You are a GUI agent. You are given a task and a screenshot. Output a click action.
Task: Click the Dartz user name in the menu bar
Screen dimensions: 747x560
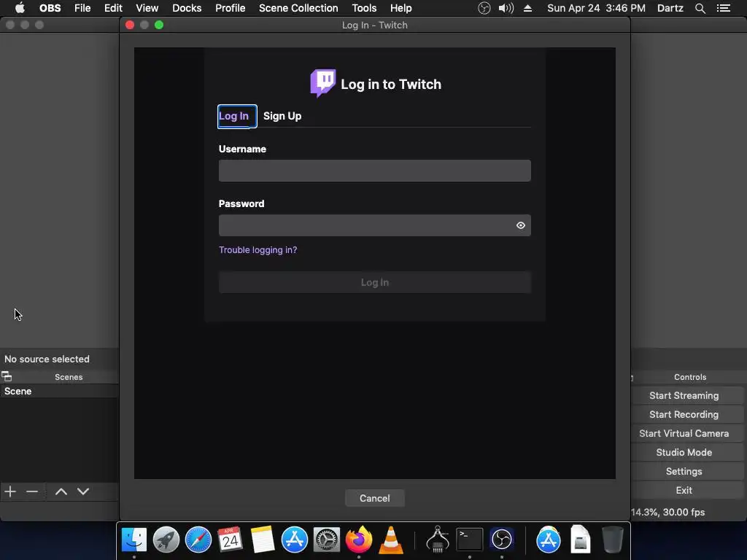click(x=670, y=8)
